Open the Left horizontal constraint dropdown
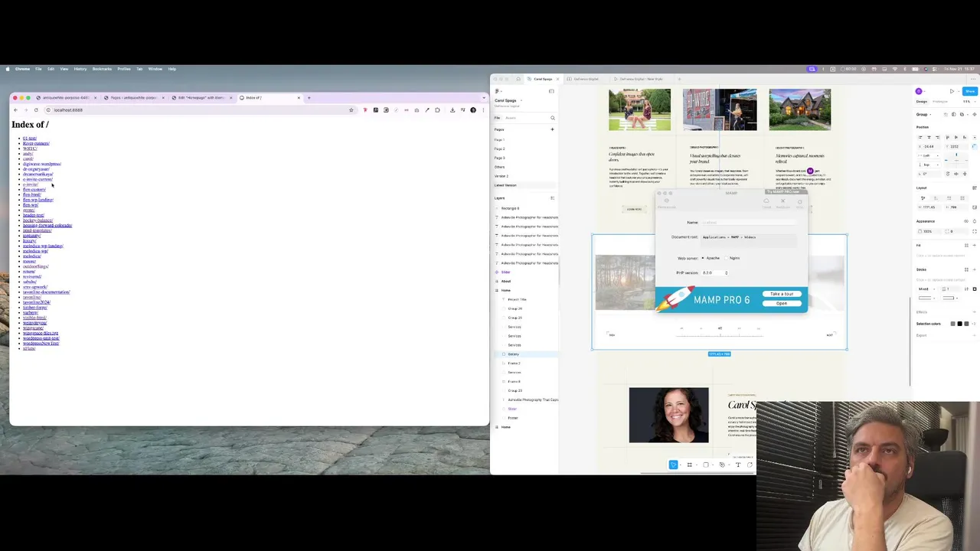The width and height of the screenshot is (980, 551). point(928,156)
